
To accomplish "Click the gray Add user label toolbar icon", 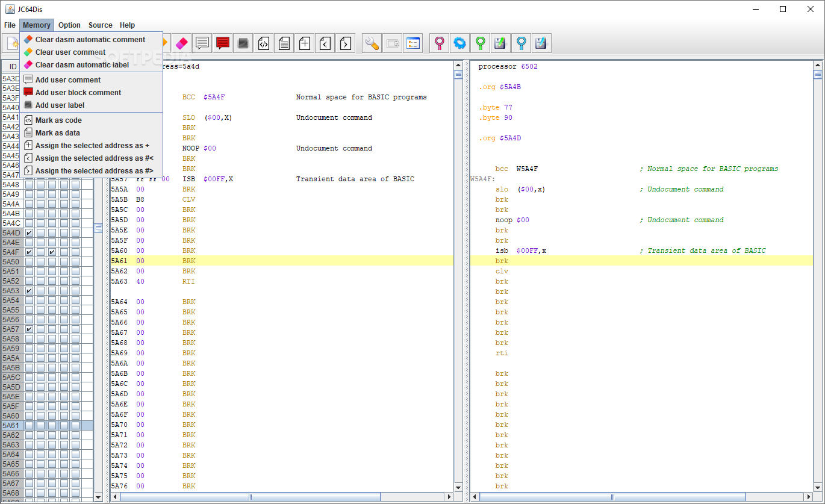I will 243,43.
